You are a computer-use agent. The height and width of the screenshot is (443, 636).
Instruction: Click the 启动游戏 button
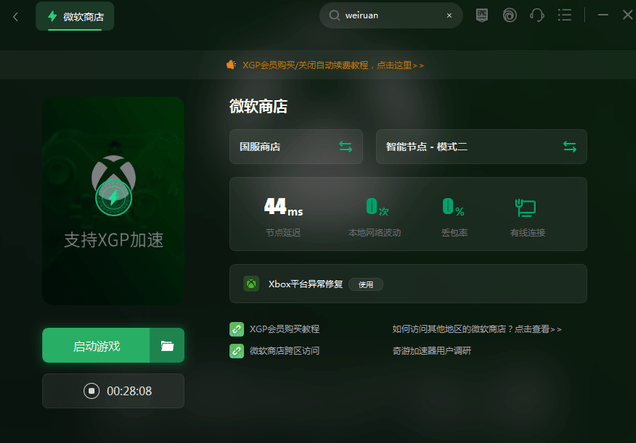click(96, 346)
